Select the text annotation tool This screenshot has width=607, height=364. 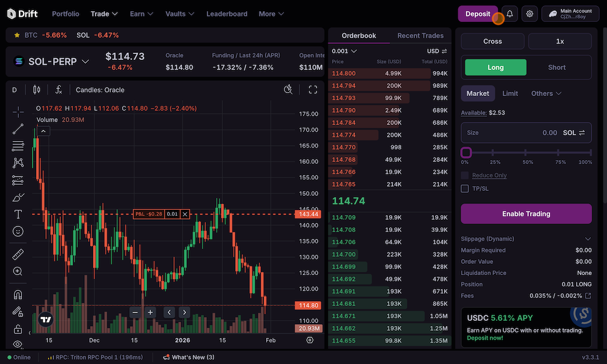[18, 214]
